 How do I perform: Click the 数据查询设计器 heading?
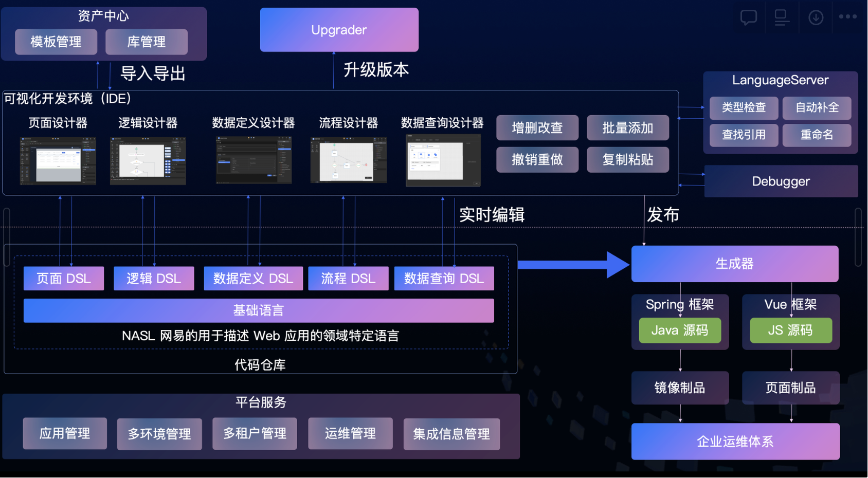442,123
